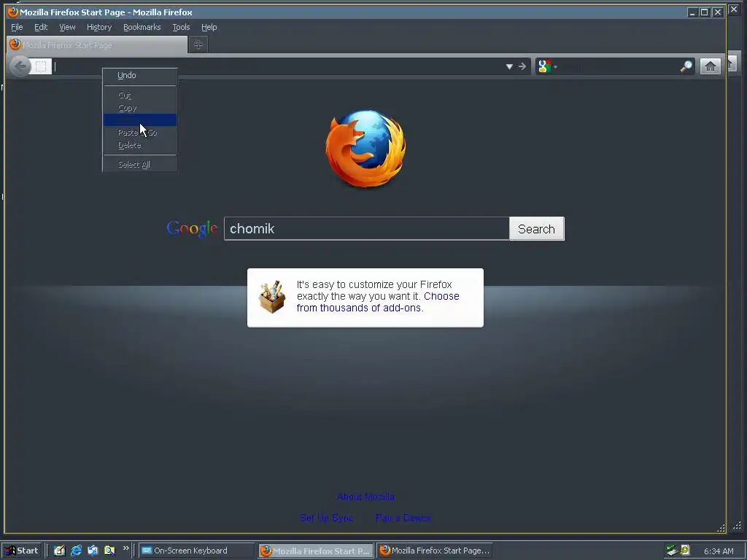Choose Paste & Go in the context menu

[139, 133]
